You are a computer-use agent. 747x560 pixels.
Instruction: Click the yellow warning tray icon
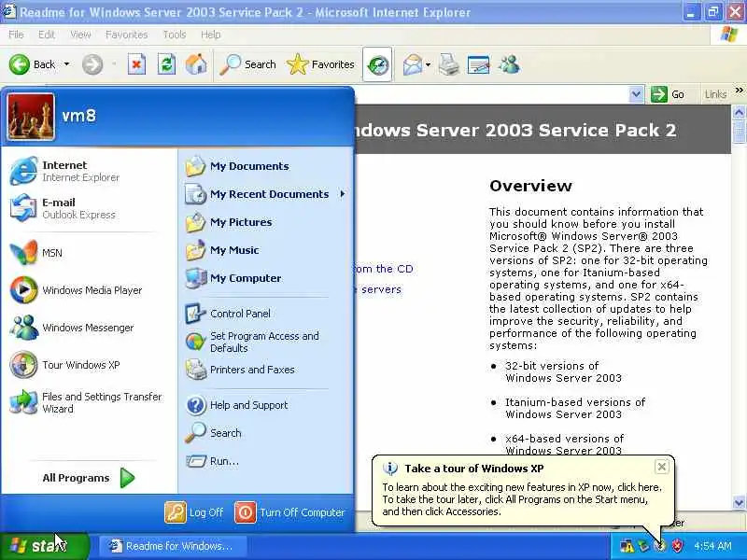pos(627,546)
